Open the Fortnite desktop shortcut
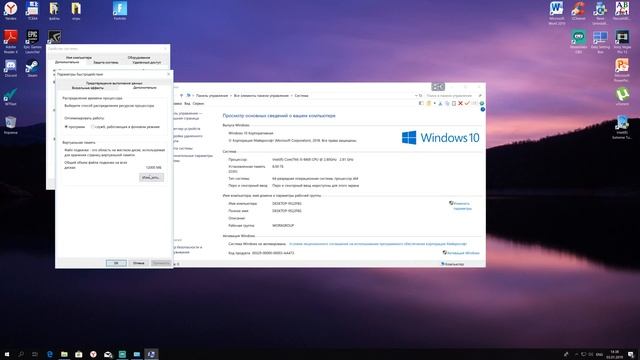Image resolution: width=640 pixels, height=360 pixels. [120, 11]
